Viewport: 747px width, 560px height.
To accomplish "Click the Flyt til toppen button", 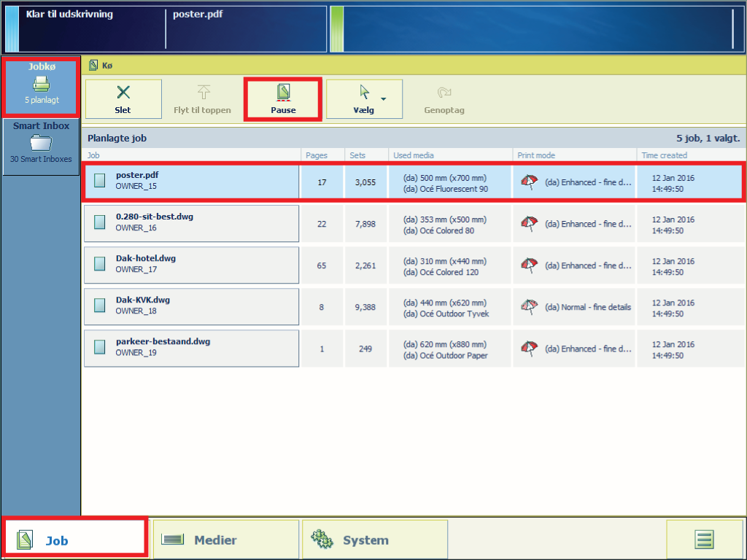I will (x=203, y=99).
